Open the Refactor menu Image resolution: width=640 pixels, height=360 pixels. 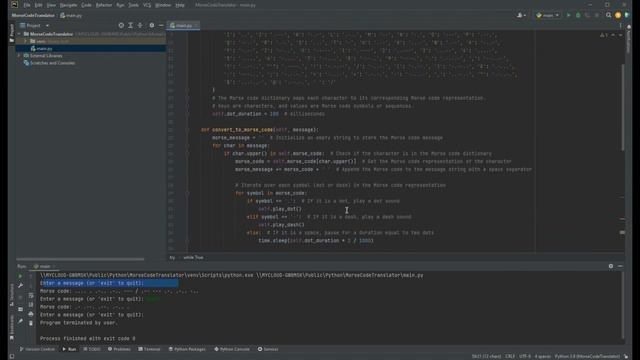[x=104, y=5]
